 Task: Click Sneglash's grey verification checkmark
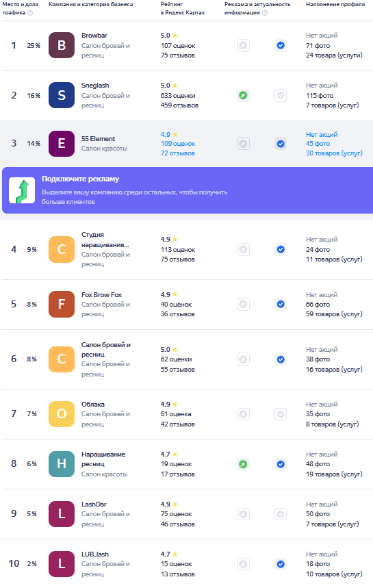[281, 96]
